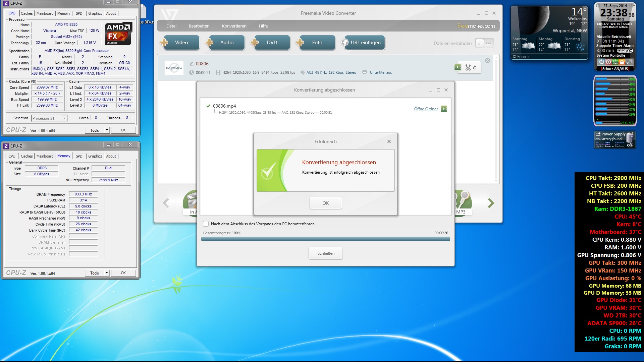Click the green arrow beside Öffne Ordner
644x362 pixels.
click(444, 109)
